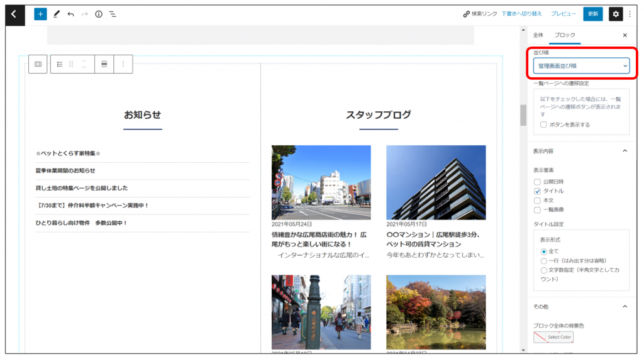Click the block type list icon
Viewport: 644px width, 359px height.
click(60, 64)
